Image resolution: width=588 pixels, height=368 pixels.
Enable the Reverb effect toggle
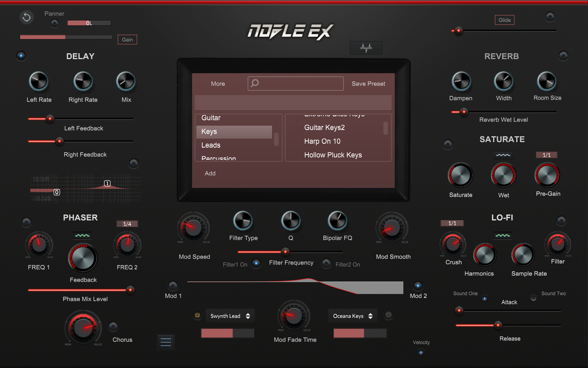(x=563, y=56)
